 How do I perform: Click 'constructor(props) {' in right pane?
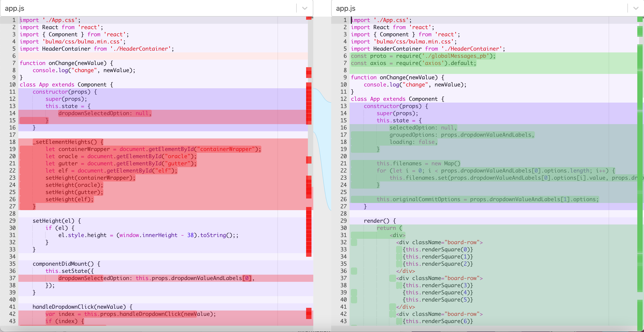pos(396,106)
